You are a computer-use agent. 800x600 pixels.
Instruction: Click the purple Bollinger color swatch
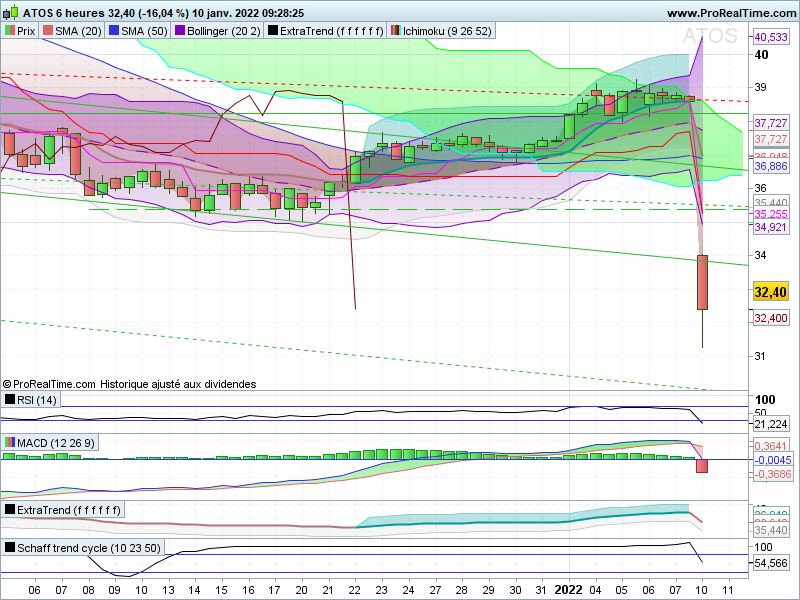[180, 31]
